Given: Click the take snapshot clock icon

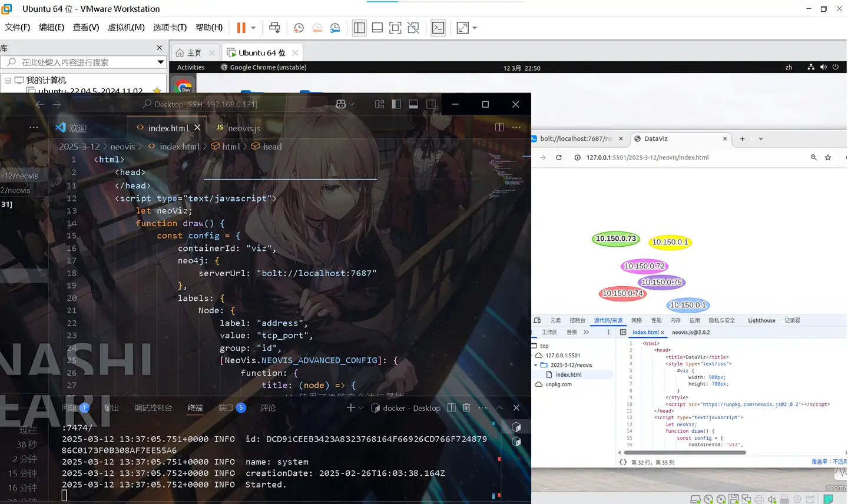Looking at the screenshot, I should [299, 28].
